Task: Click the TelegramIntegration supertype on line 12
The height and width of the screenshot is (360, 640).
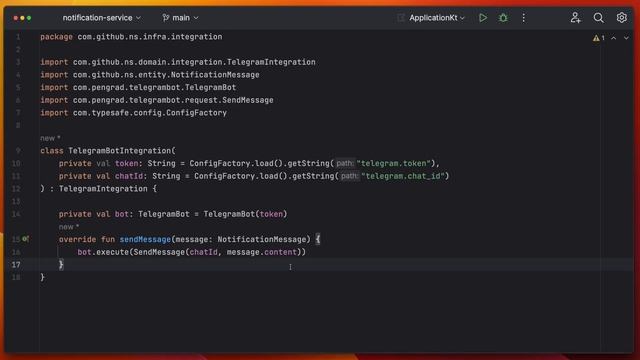Action: tap(103, 189)
